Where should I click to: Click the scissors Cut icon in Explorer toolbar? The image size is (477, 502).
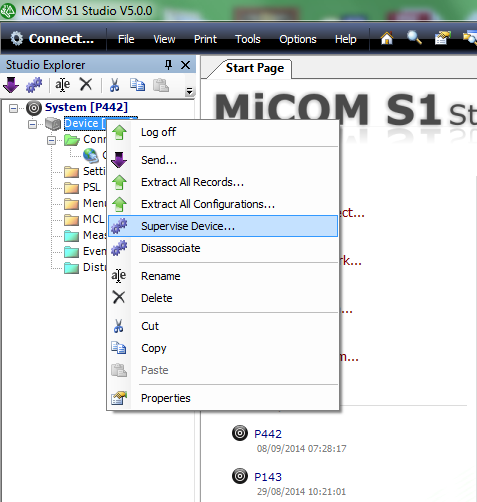click(x=114, y=85)
